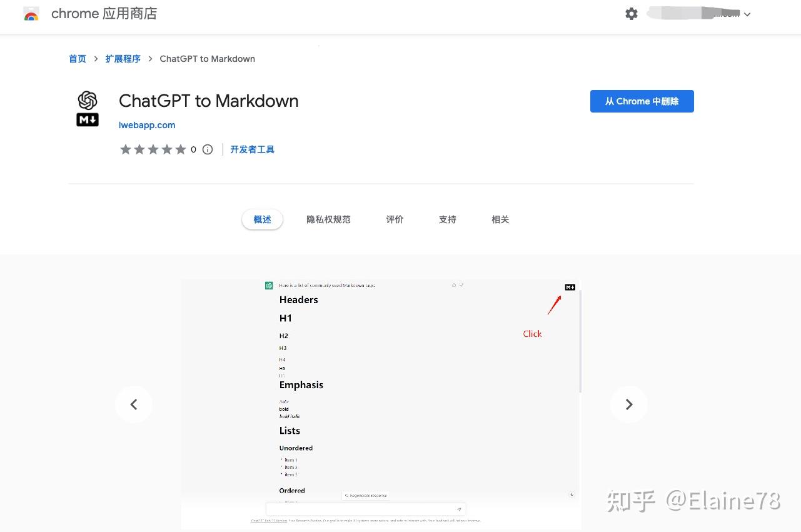Click the 从 Chrome 中删除 button
The height and width of the screenshot is (532, 801).
coord(642,101)
